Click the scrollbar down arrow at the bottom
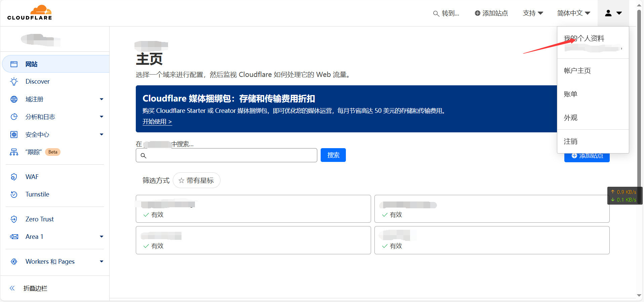 point(639,296)
